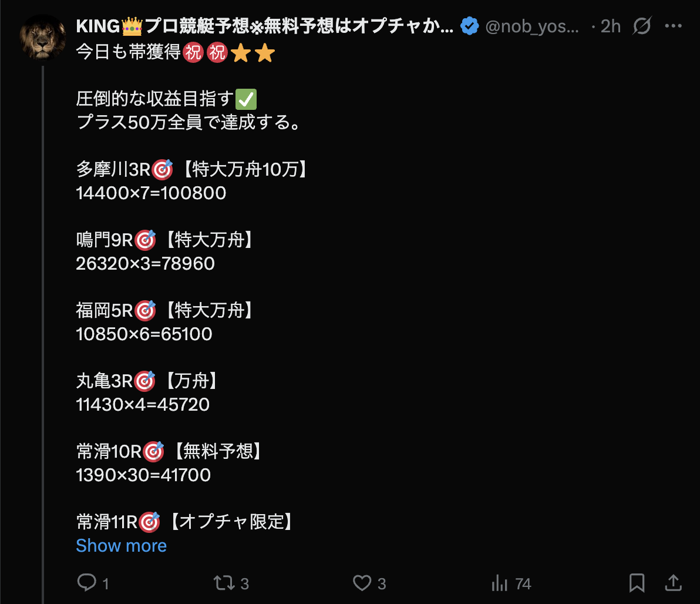
Task: Repost this post using the arrows icon
Action: coord(223,583)
